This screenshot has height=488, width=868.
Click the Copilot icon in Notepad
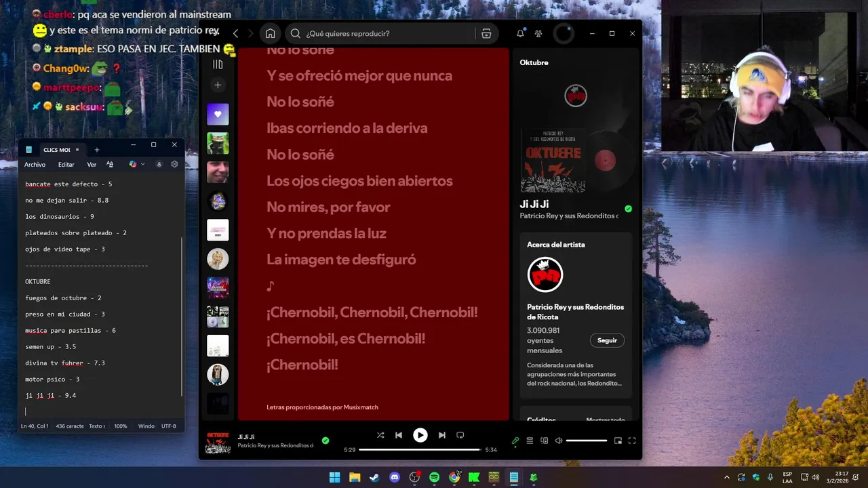click(133, 164)
